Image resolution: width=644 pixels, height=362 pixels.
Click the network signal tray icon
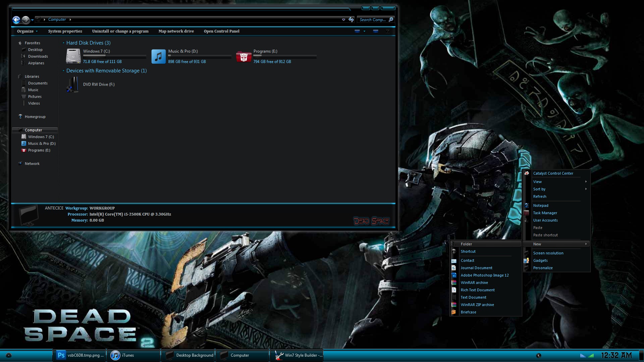(x=591, y=356)
